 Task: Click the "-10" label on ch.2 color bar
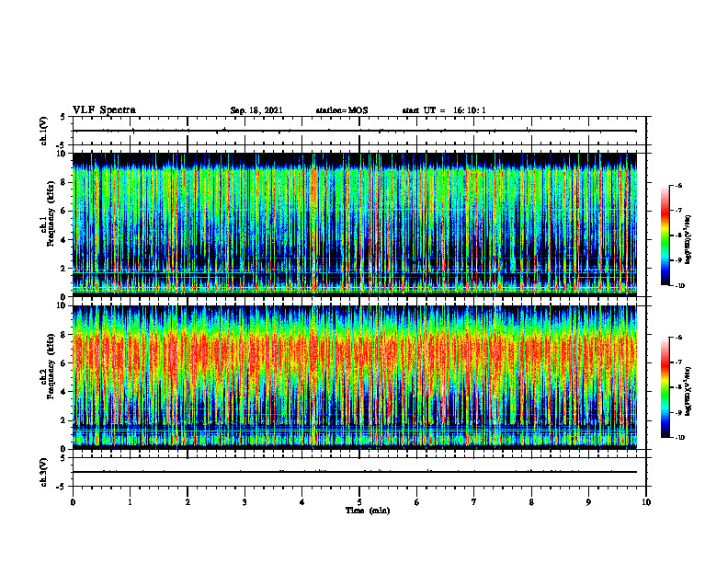(x=680, y=438)
